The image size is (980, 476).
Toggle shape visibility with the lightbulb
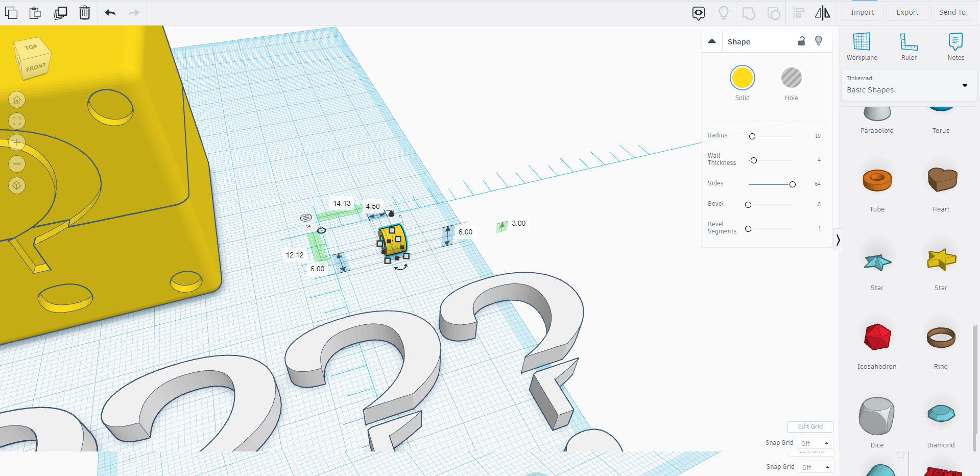coord(819,40)
